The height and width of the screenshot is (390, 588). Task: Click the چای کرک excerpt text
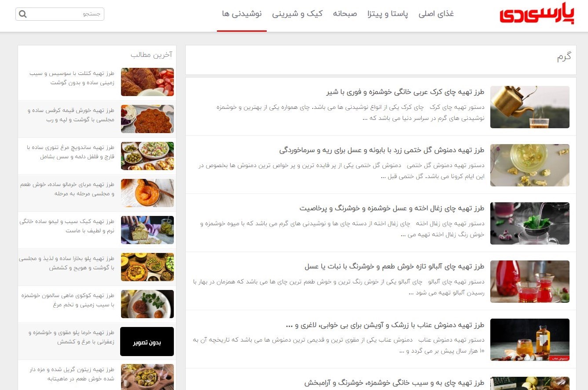tap(350, 112)
